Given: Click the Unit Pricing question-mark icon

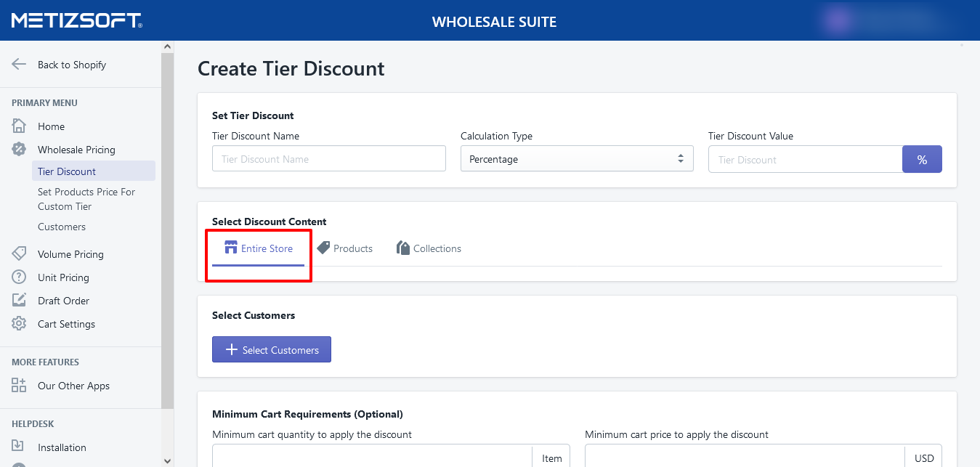Looking at the screenshot, I should 20,277.
